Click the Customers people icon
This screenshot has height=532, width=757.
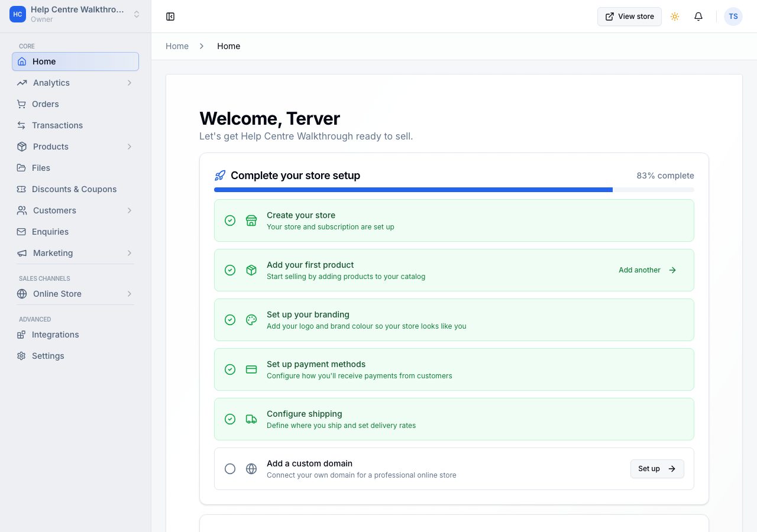click(22, 210)
